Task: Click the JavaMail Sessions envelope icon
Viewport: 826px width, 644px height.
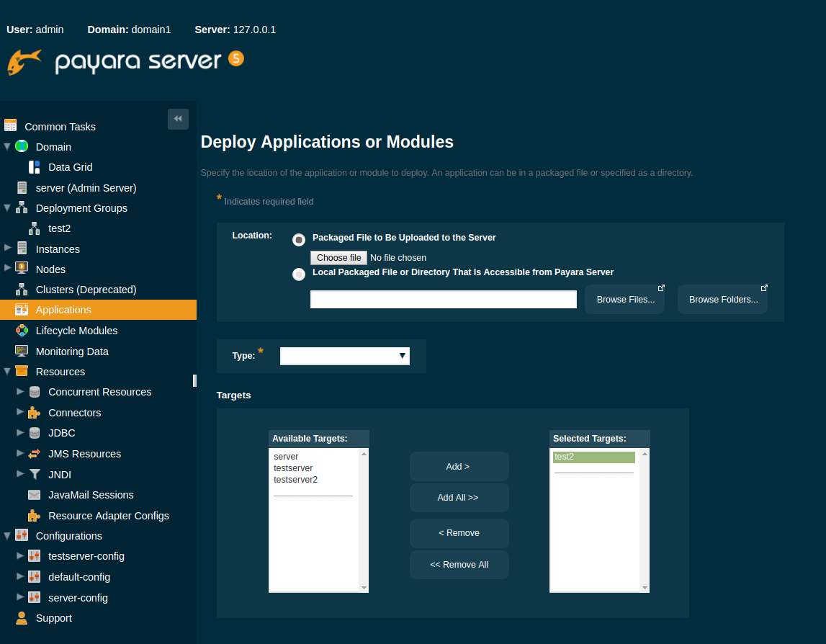Action: pos(34,495)
